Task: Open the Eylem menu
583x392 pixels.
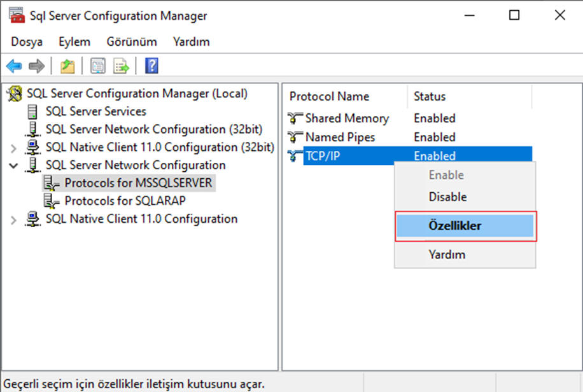Action: pos(74,41)
